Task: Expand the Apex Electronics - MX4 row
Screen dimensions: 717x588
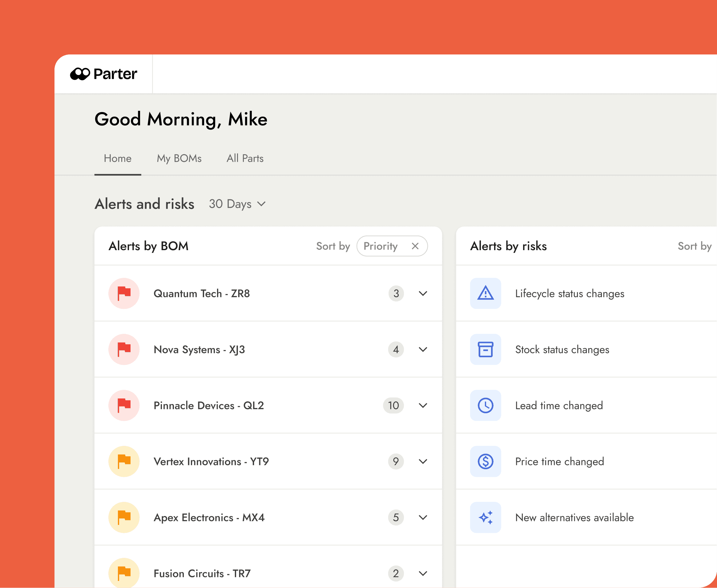Action: (423, 517)
